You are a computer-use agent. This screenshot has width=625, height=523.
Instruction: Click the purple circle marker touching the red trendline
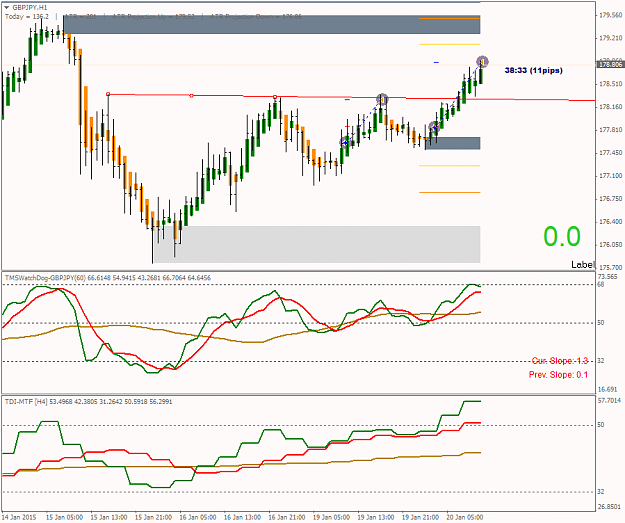tap(382, 99)
